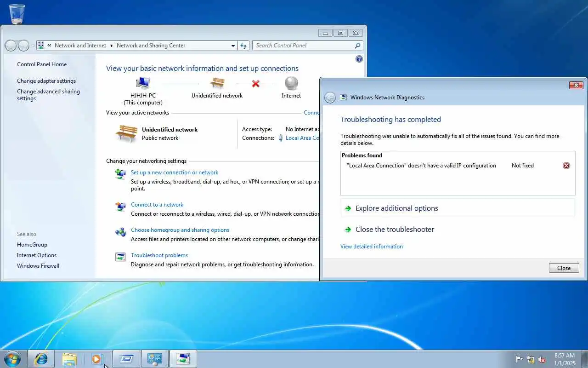Screen dimensions: 588x368
Task: Click the red X between network and Internet
Action: click(256, 84)
